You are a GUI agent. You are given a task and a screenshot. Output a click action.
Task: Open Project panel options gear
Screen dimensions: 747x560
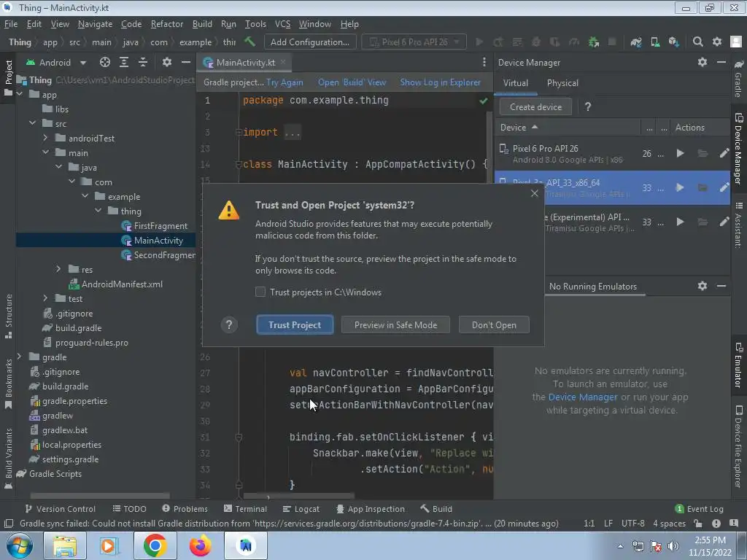coord(167,63)
